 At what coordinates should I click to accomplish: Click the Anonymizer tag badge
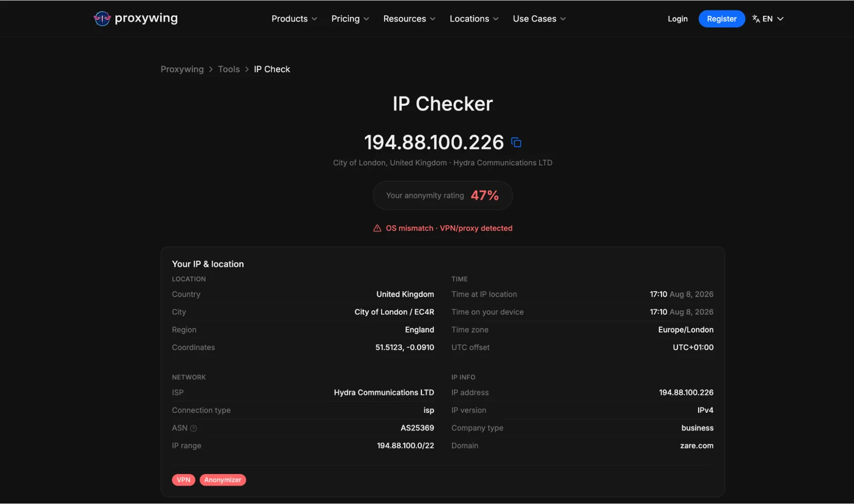point(223,480)
